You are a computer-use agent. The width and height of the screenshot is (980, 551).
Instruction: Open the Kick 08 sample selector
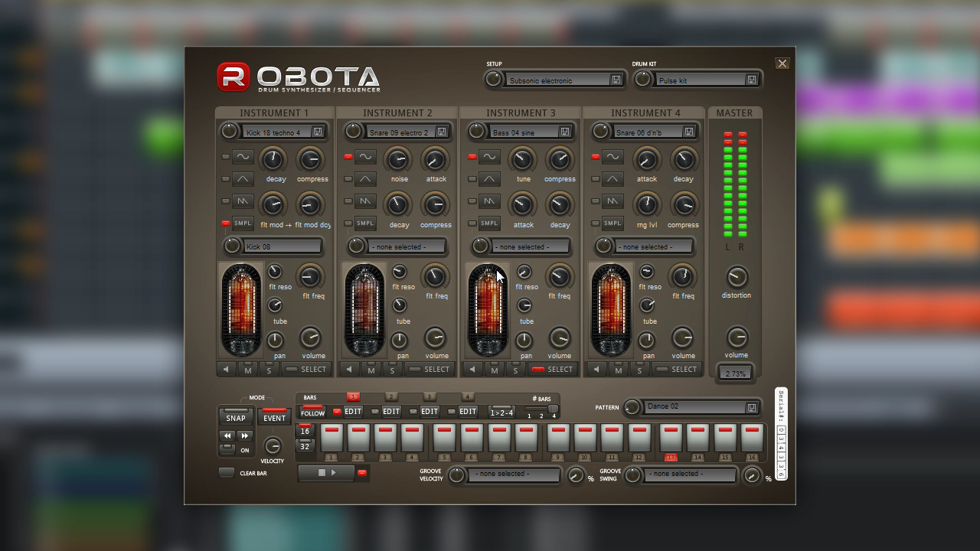(283, 246)
